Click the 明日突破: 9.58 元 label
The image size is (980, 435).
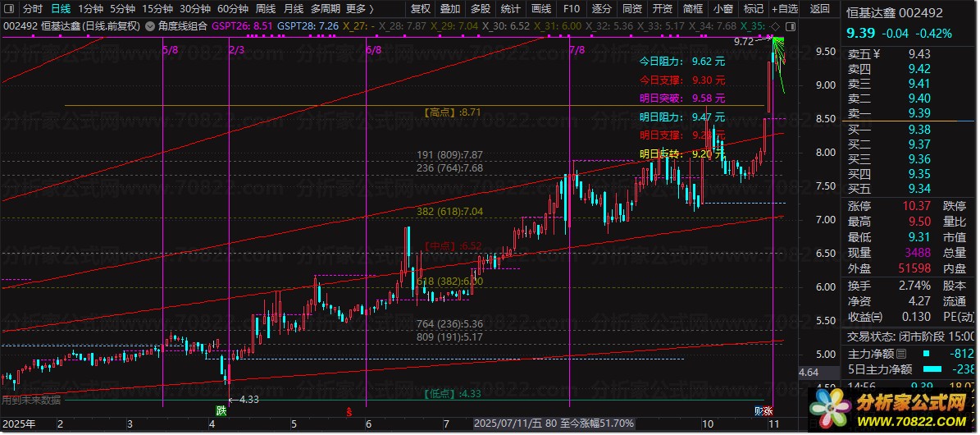(682, 98)
